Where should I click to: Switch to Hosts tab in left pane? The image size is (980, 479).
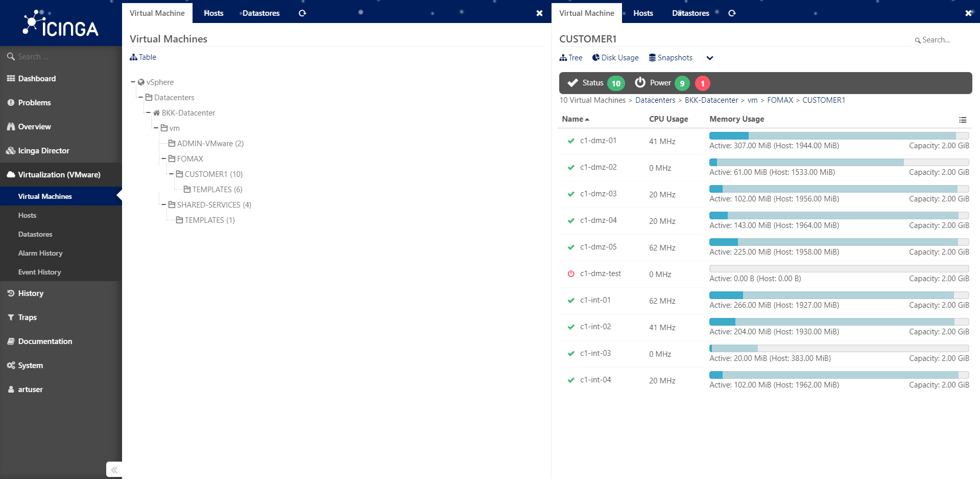(213, 13)
